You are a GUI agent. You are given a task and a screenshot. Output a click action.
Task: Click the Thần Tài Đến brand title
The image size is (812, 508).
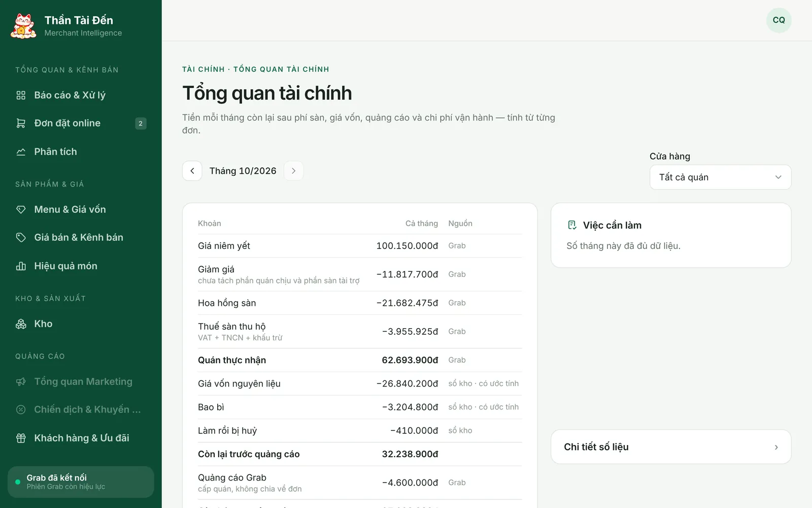[x=79, y=20]
